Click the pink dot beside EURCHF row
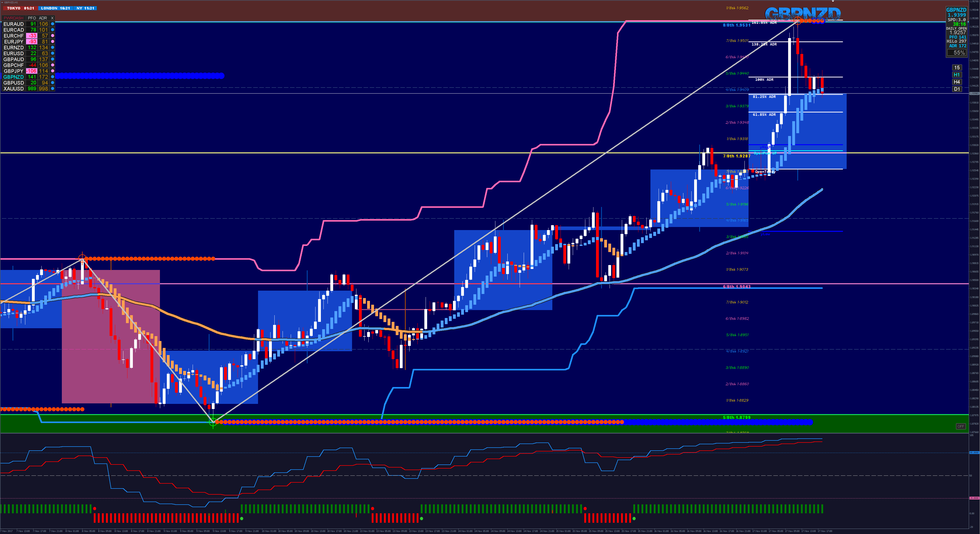Image resolution: width=980 pixels, height=534 pixels. point(53,36)
